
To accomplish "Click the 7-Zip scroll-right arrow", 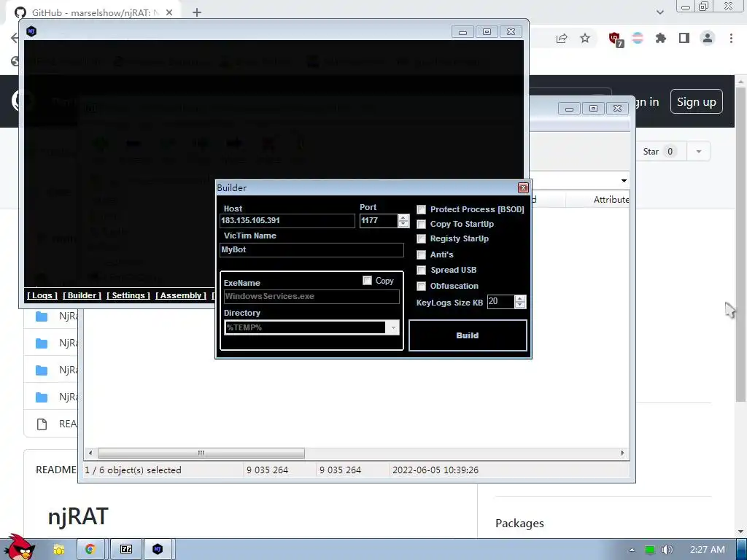I will [x=622, y=453].
